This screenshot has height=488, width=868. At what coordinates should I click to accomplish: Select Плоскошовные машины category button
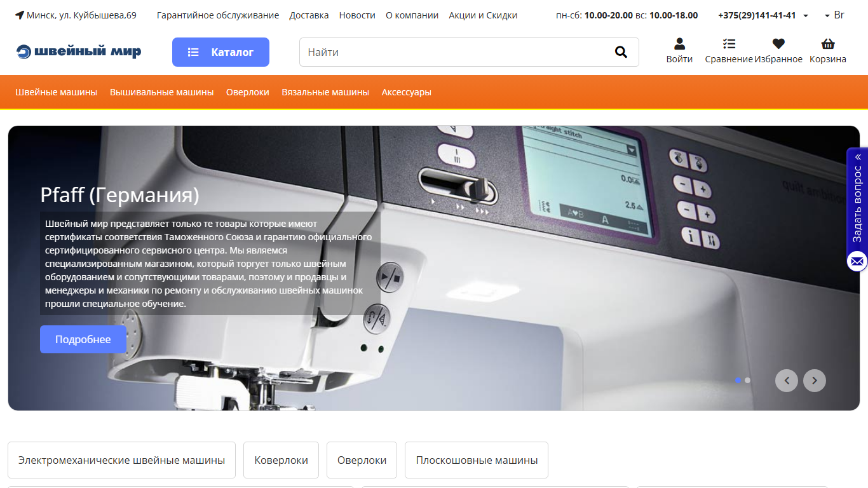coord(477,460)
